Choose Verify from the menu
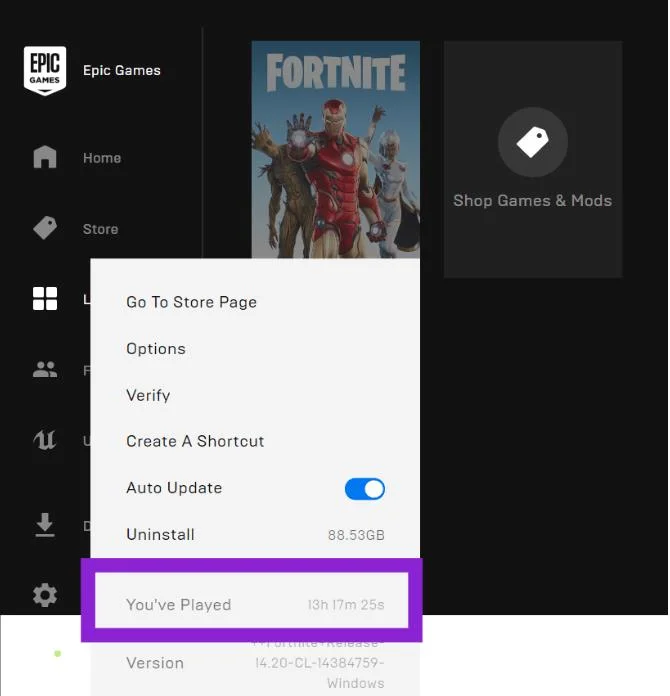Viewport: 670px width, 696px height. tap(148, 395)
